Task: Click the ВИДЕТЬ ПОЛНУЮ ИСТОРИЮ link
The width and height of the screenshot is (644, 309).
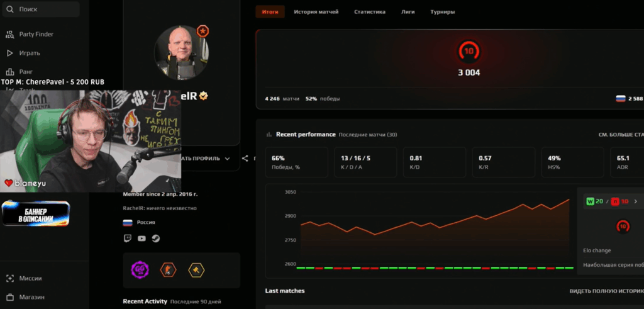Action: (x=606, y=291)
